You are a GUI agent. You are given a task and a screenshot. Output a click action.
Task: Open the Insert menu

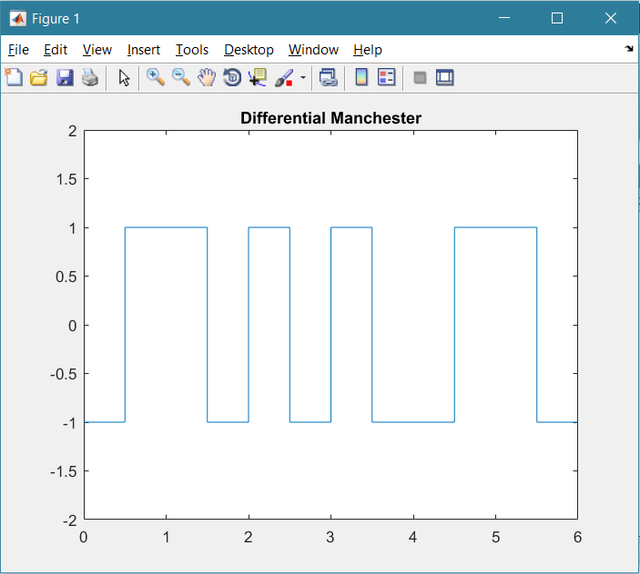[x=143, y=50]
